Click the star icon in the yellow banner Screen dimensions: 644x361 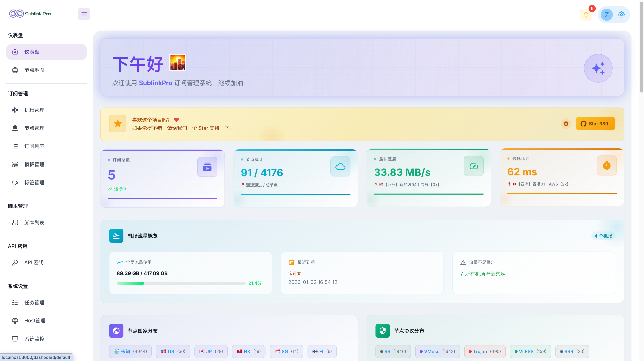pos(118,123)
